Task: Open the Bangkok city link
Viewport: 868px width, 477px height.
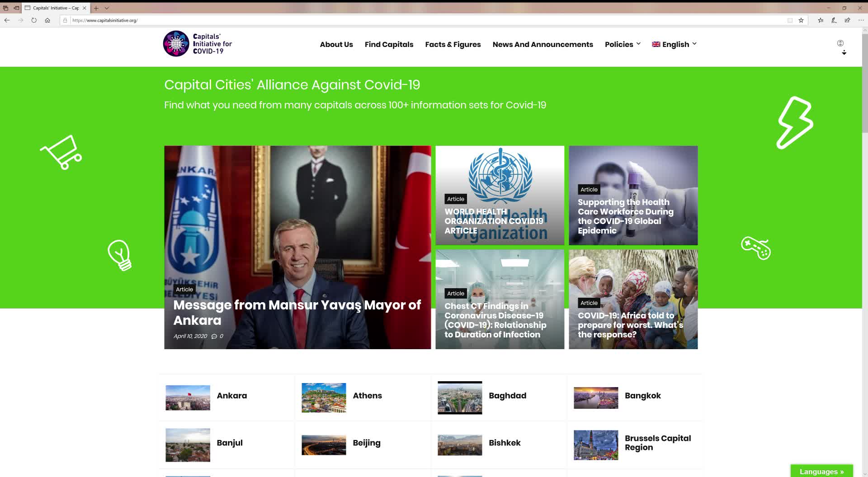Action: (642, 396)
